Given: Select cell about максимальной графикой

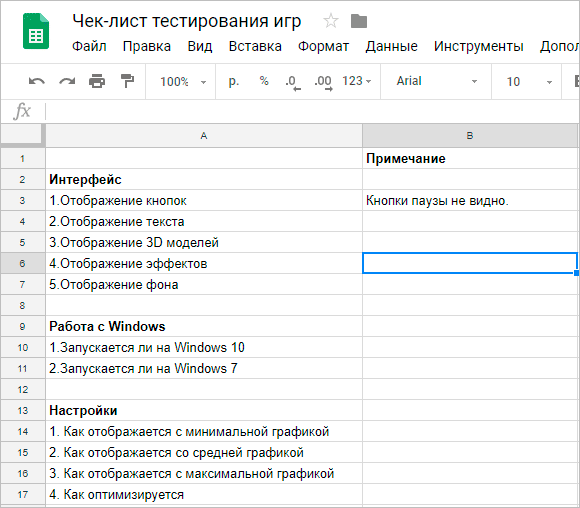Looking at the screenshot, I should (x=204, y=473).
